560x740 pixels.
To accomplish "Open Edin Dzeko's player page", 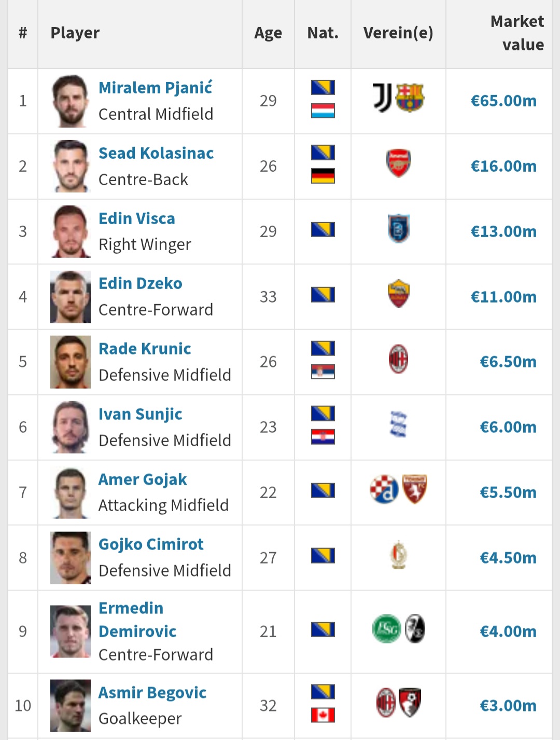I will click(x=141, y=283).
